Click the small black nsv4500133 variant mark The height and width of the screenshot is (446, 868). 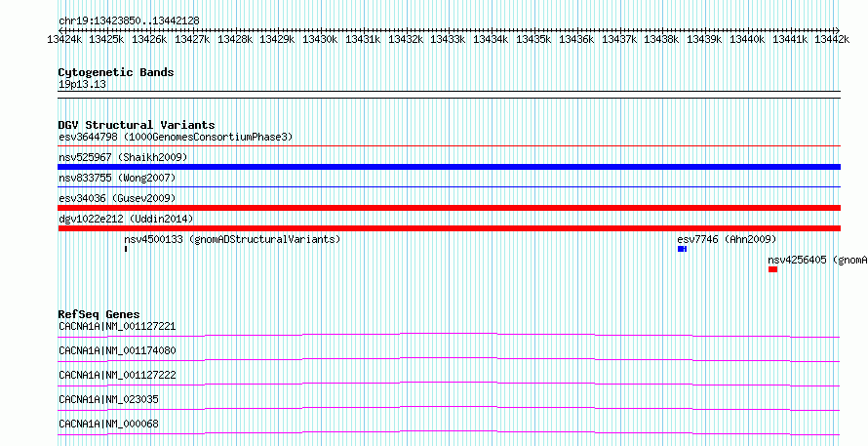pos(126,249)
